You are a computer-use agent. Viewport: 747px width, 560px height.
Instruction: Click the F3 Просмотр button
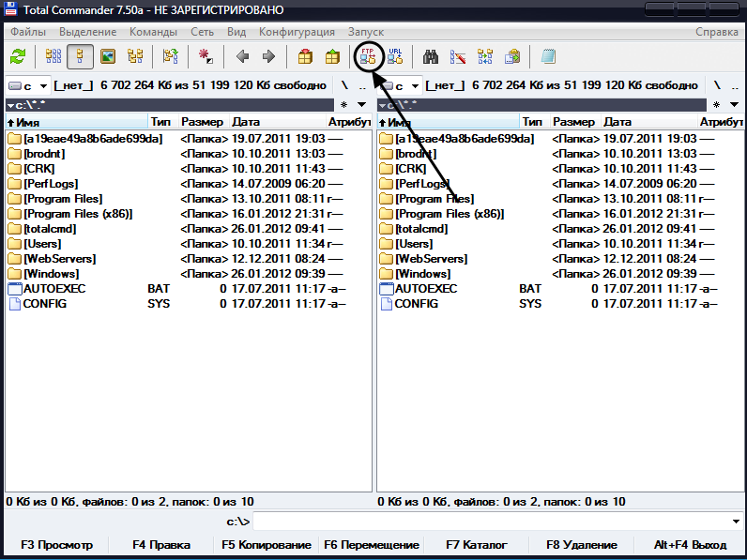point(56,545)
